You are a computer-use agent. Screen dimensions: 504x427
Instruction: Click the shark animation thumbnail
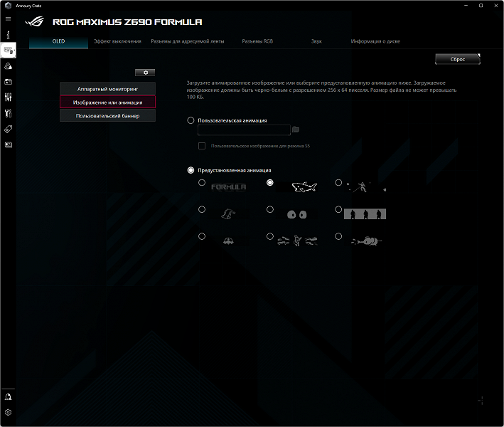[297, 187]
